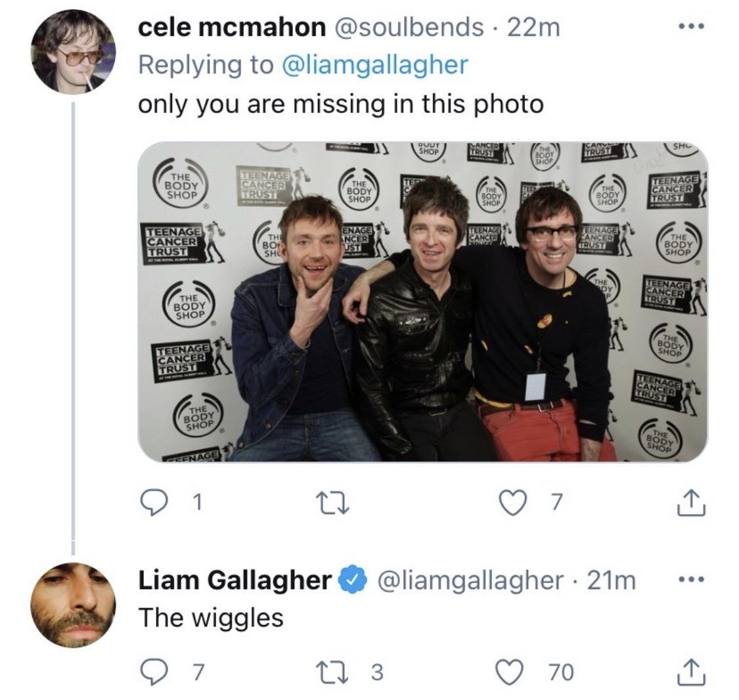The image size is (739, 700).
Task: Open Liam Gallagher's profile avatar
Action: click(x=73, y=605)
